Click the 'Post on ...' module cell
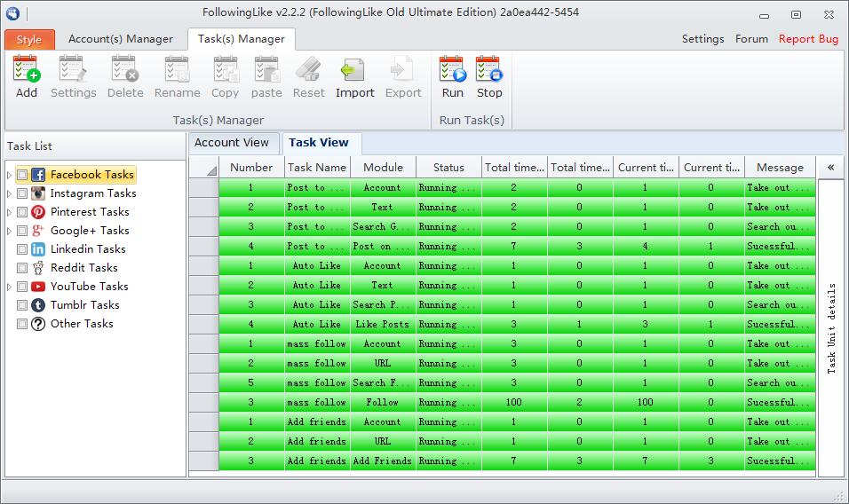The height and width of the screenshot is (504, 849). pos(383,246)
